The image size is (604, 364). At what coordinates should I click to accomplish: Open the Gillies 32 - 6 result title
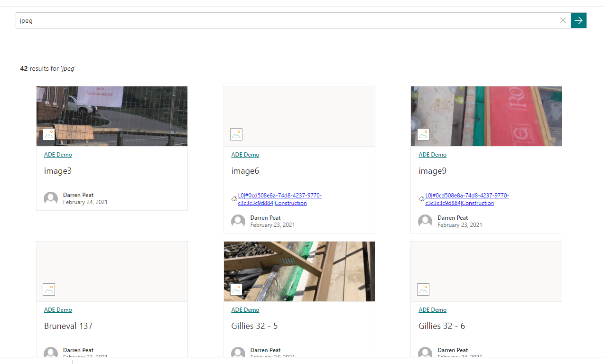pyautogui.click(x=442, y=326)
